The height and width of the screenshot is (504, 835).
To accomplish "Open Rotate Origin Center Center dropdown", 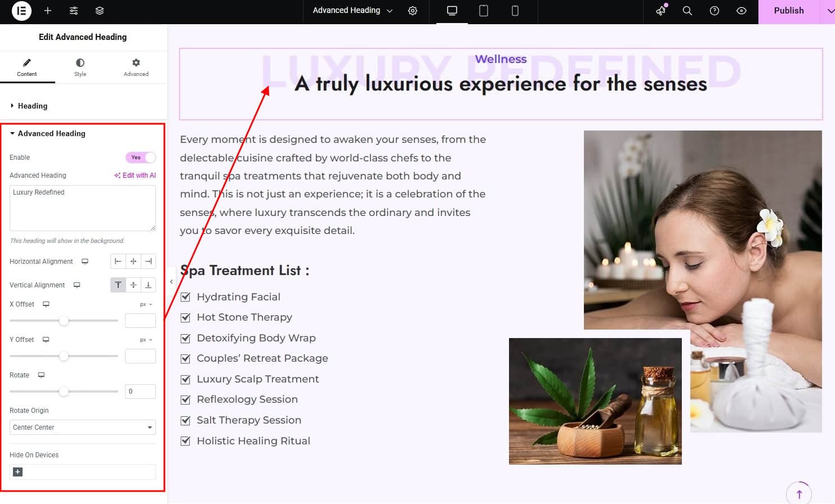I will 83,427.
